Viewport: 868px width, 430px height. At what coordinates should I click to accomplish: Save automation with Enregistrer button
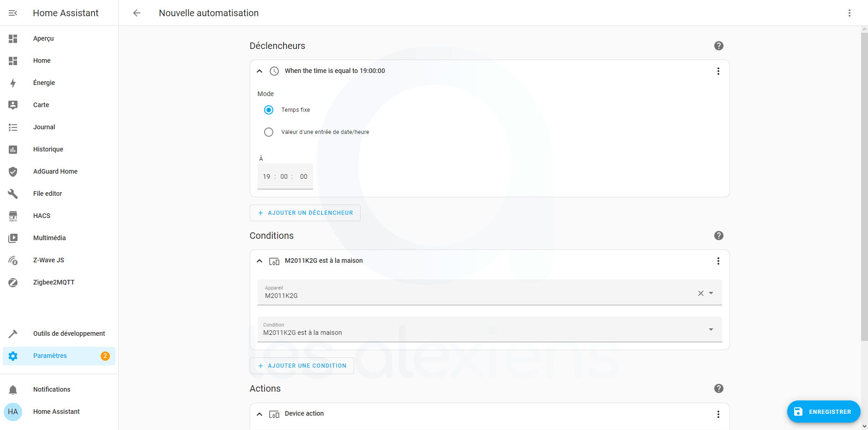824,412
